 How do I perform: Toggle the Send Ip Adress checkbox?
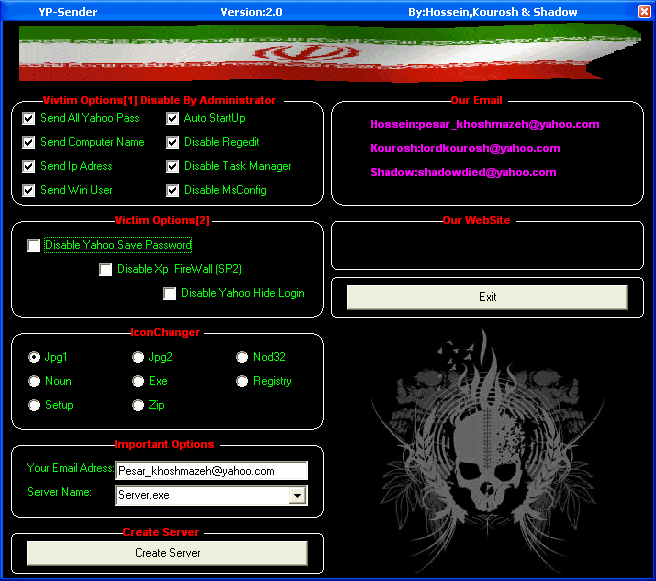pyautogui.click(x=29, y=166)
